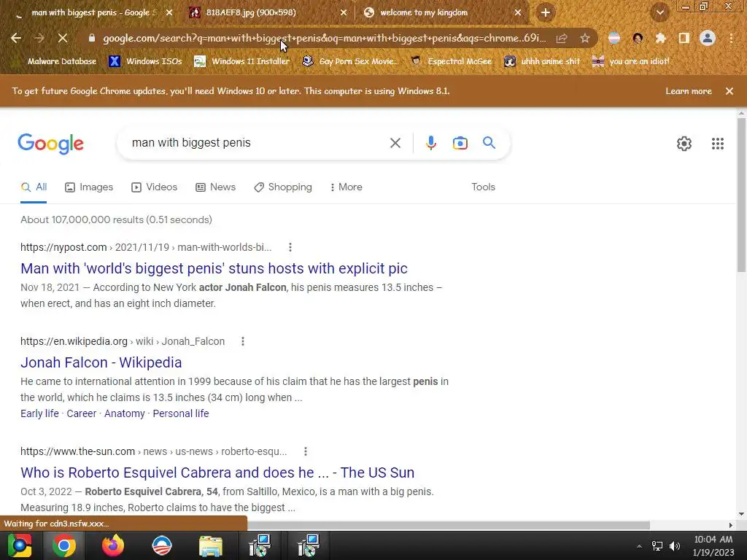The width and height of the screenshot is (747, 560).
Task: Search by image with camera icon
Action: tap(460, 143)
